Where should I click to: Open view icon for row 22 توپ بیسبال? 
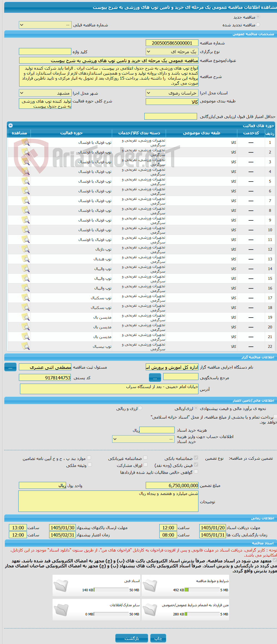[x=26, y=346]
